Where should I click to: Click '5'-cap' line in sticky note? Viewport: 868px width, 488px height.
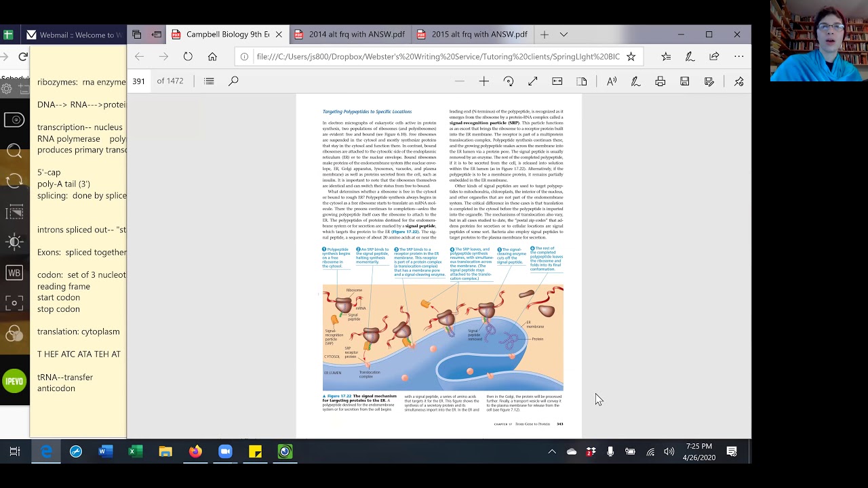49,173
